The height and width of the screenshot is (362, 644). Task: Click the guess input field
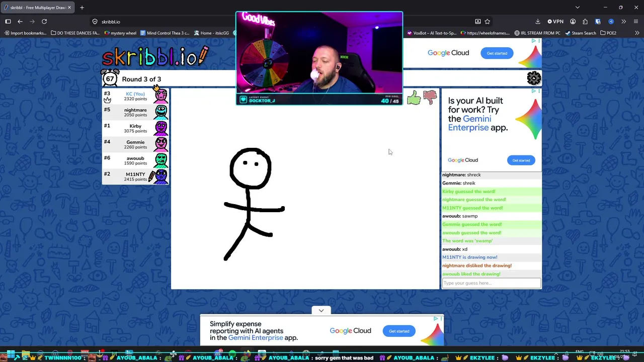(x=491, y=283)
